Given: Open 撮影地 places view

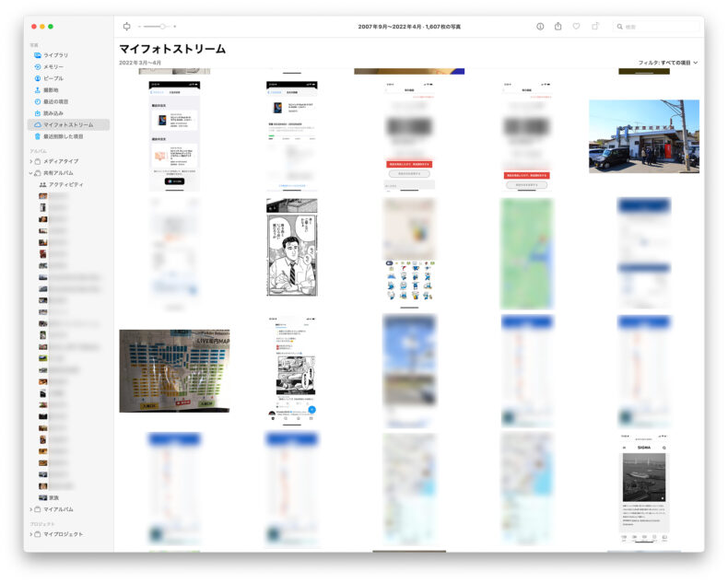Looking at the screenshot, I should [53, 90].
